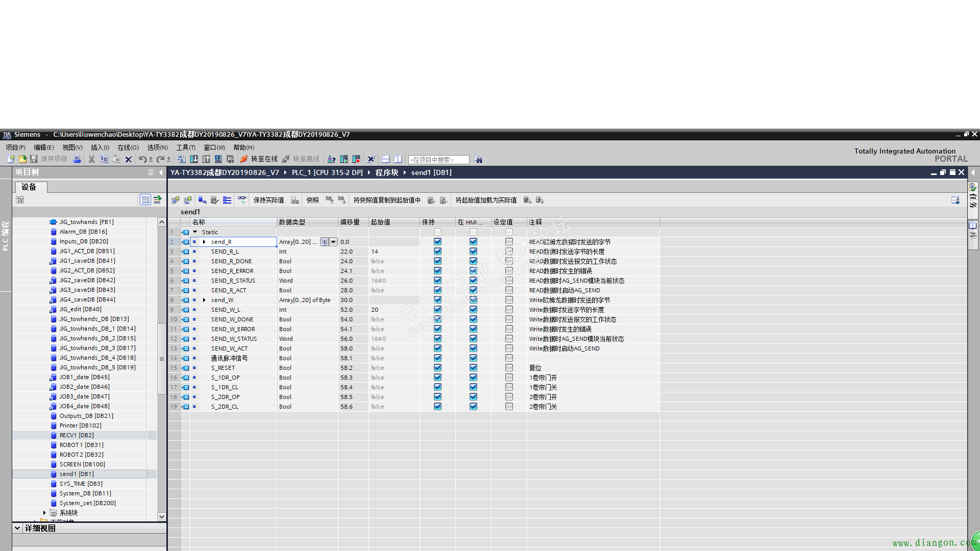This screenshot has height=551, width=980.
Task: Open send_R data type dropdown
Action: tap(333, 242)
